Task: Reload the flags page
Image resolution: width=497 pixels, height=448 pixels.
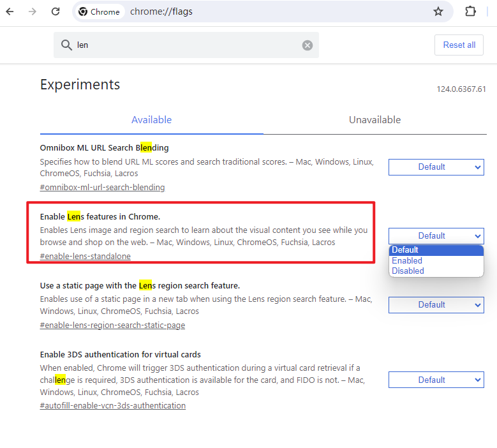Action: click(x=56, y=11)
